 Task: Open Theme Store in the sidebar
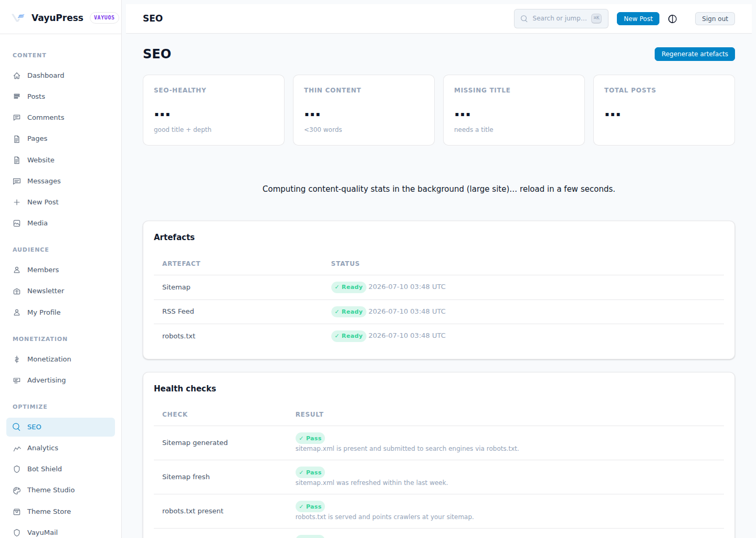pos(60,512)
